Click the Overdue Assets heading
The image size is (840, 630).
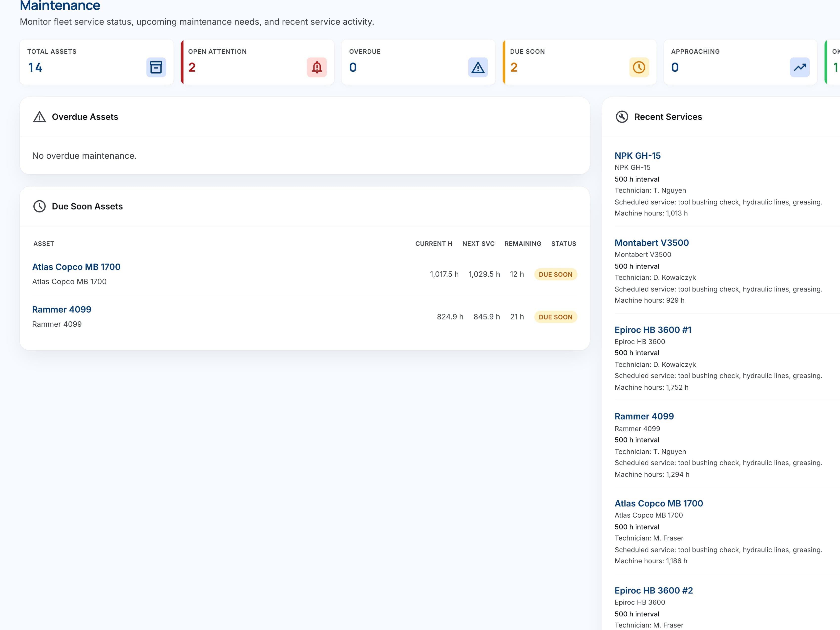pos(85,117)
